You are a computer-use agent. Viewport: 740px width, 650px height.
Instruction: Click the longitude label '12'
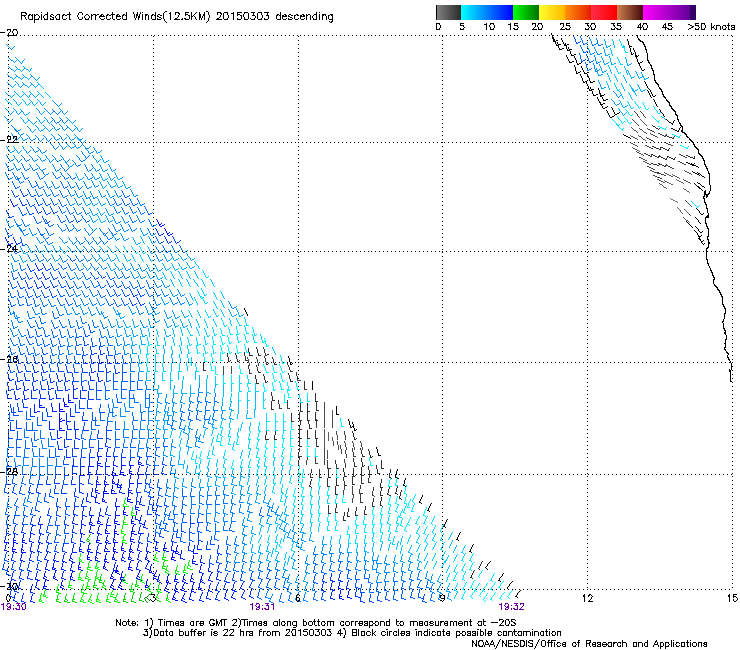(587, 598)
